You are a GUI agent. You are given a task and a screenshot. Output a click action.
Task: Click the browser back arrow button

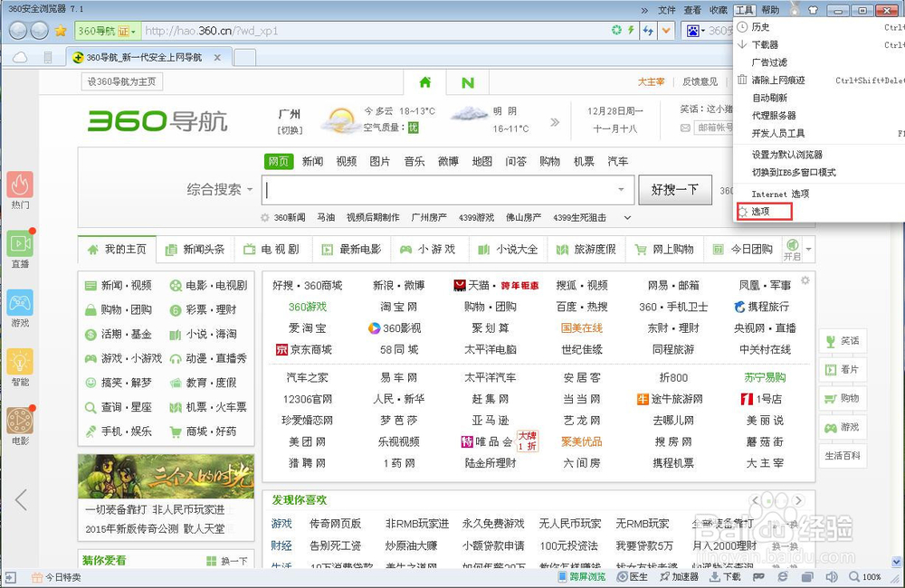point(18,31)
